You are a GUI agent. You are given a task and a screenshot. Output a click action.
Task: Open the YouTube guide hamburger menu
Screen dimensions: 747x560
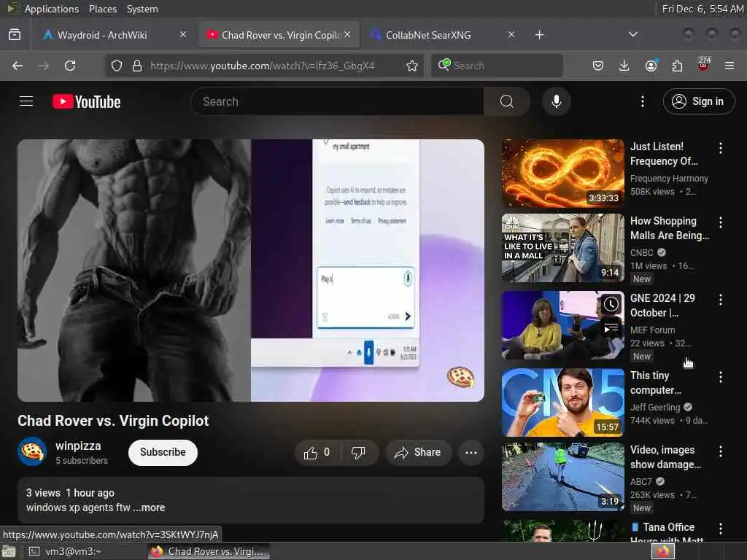point(26,101)
